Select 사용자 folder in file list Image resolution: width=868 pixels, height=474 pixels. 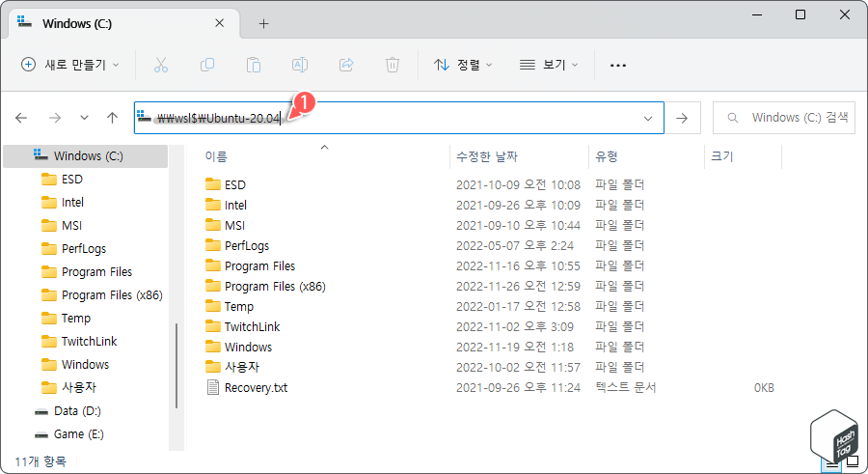241,368
